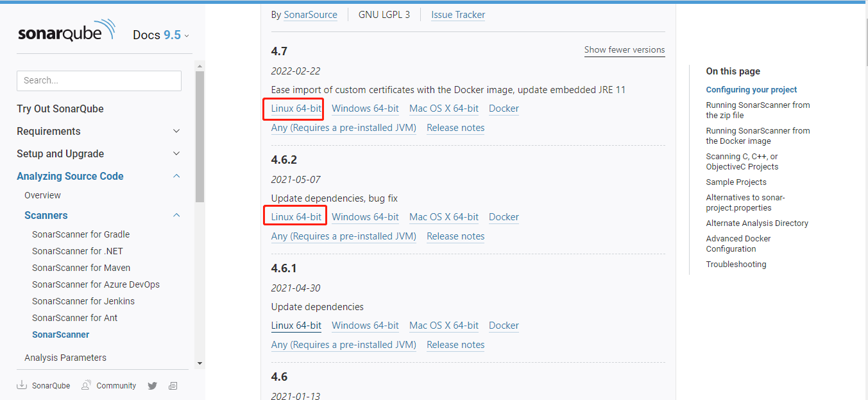Jump to Troubleshooting section
The width and height of the screenshot is (868, 400).
point(736,265)
